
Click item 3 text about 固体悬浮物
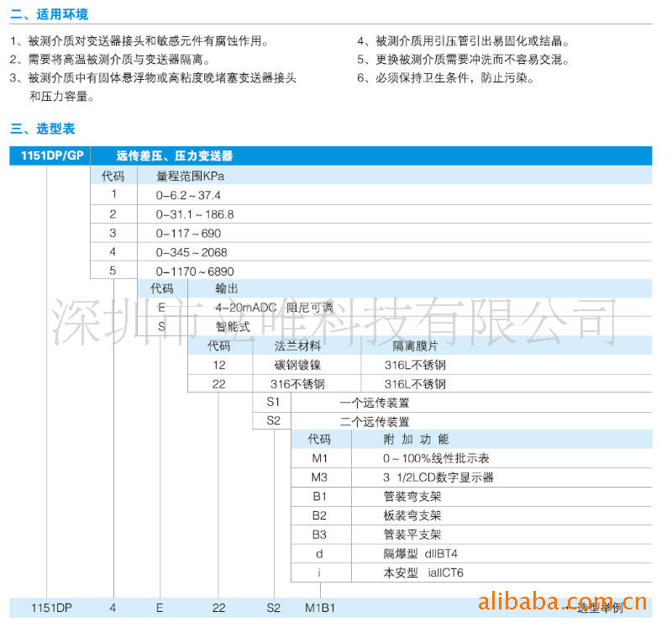click(x=153, y=78)
